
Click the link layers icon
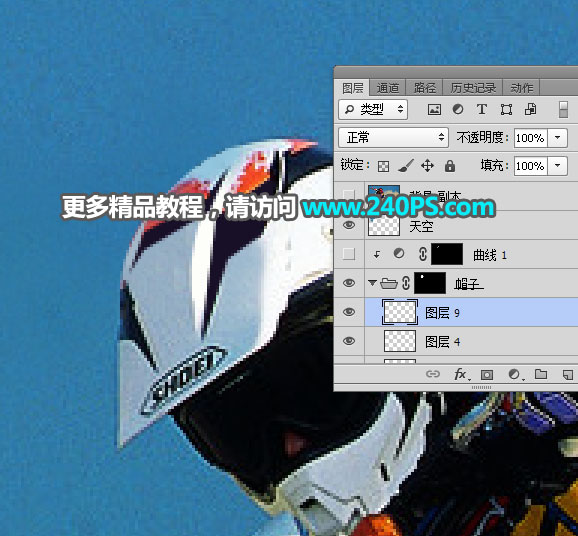(x=433, y=375)
